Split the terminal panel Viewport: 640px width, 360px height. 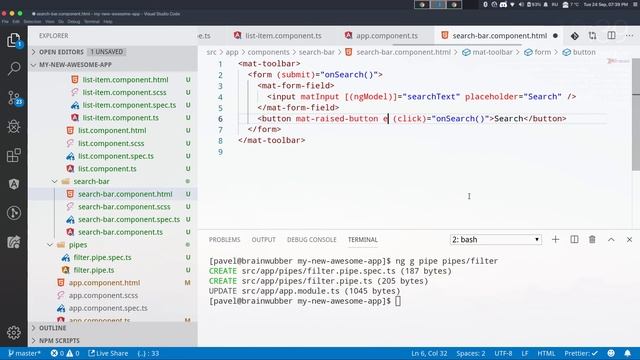[x=574, y=240]
